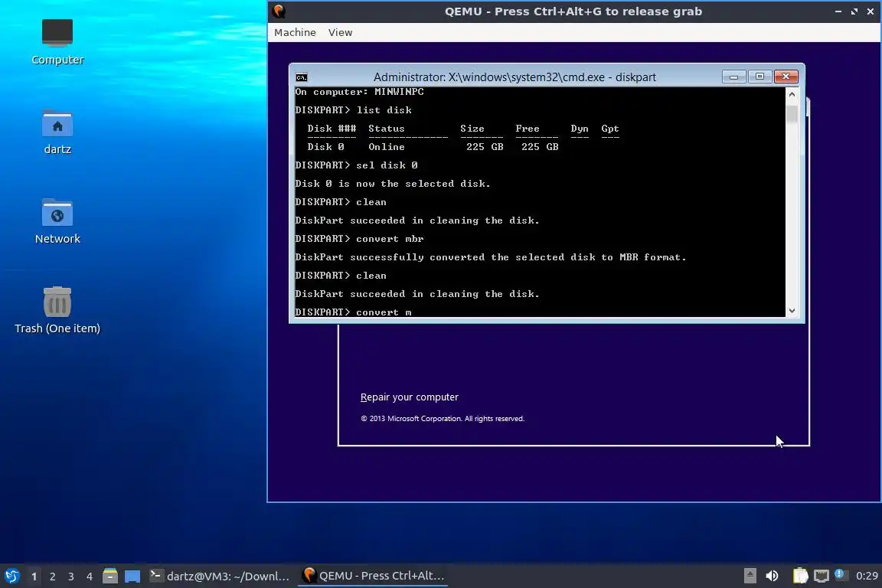Image resolution: width=882 pixels, height=588 pixels.
Task: Click the 'Disk 0' row in disk table
Action: [433, 147]
